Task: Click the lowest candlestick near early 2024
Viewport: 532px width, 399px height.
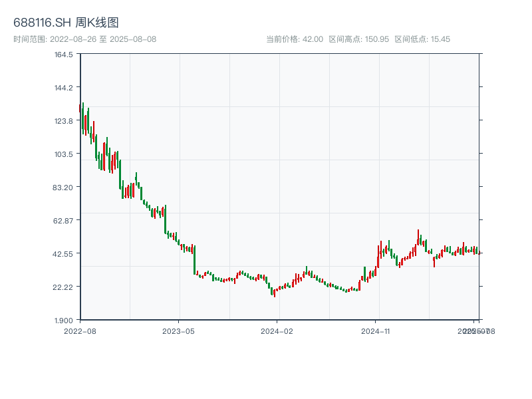Action: (x=274, y=292)
